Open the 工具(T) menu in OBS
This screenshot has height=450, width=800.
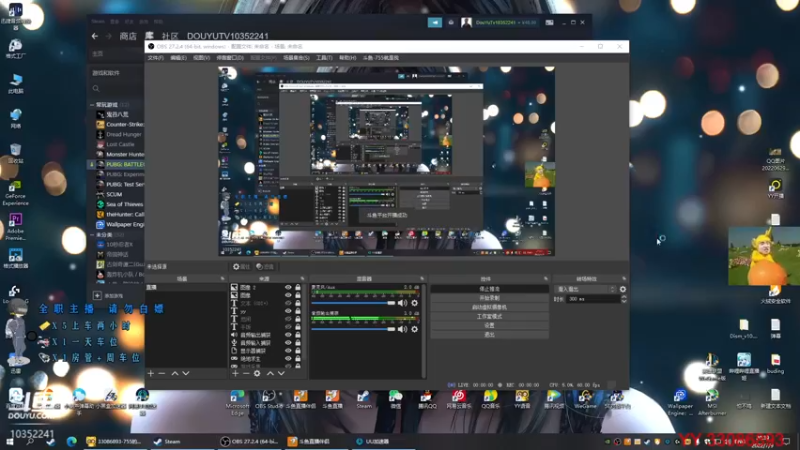pos(324,58)
